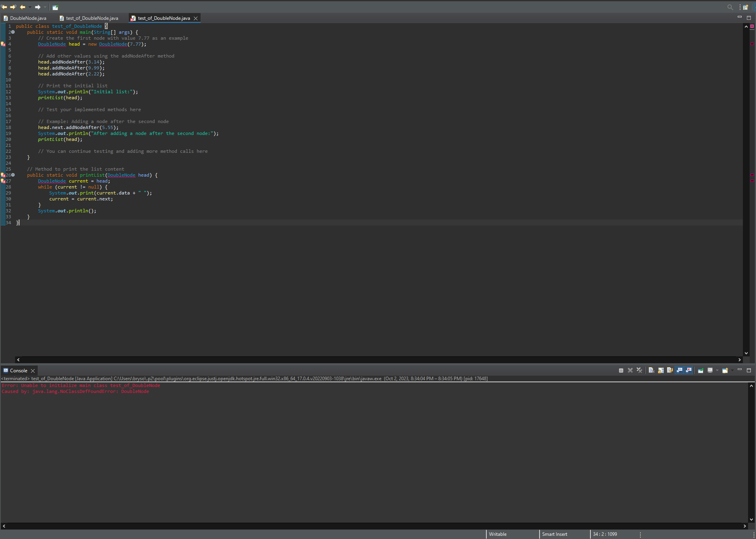The width and height of the screenshot is (756, 539).
Task: Click the class name test_of_DoubleNode on line 1
Action: coord(77,26)
